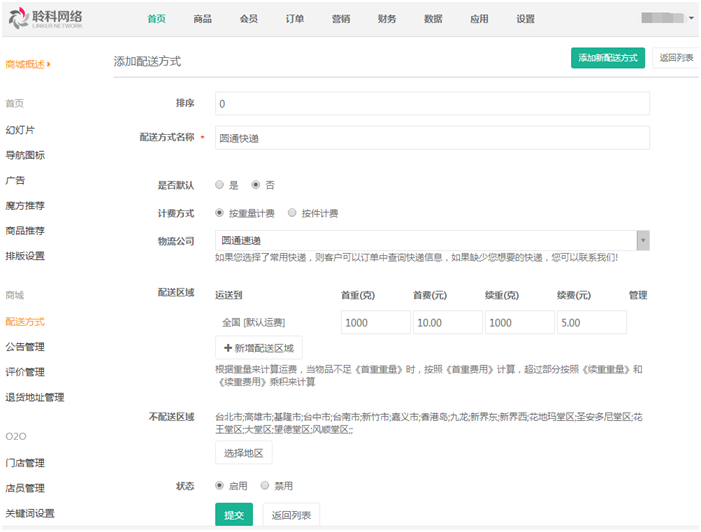Go to 订单 in top navigation
The height and width of the screenshot is (532, 701).
pyautogui.click(x=294, y=19)
